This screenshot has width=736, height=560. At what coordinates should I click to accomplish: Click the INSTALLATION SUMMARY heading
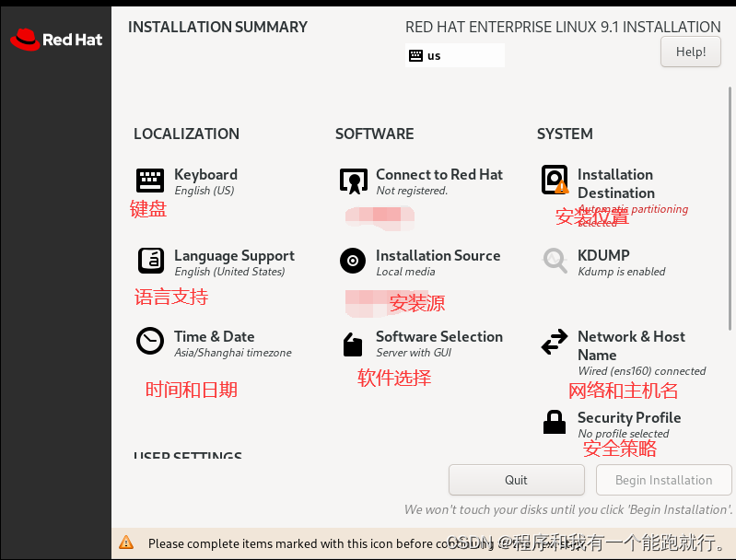pyautogui.click(x=217, y=27)
